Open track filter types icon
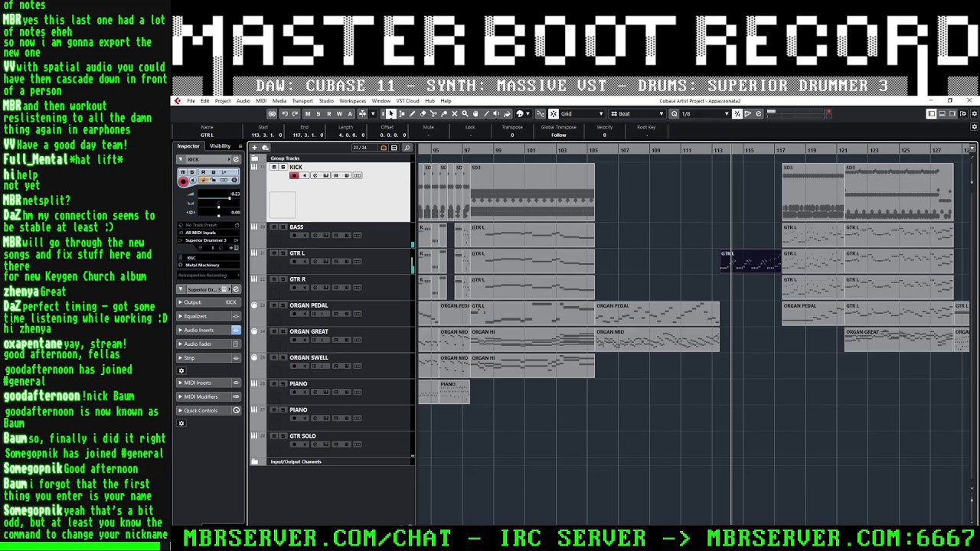980x551 pixels. pyautogui.click(x=394, y=148)
